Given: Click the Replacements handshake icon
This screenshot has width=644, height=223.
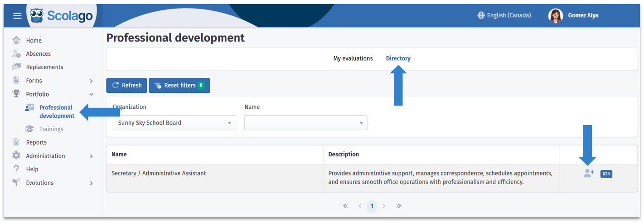Looking at the screenshot, I should tap(16, 67).
